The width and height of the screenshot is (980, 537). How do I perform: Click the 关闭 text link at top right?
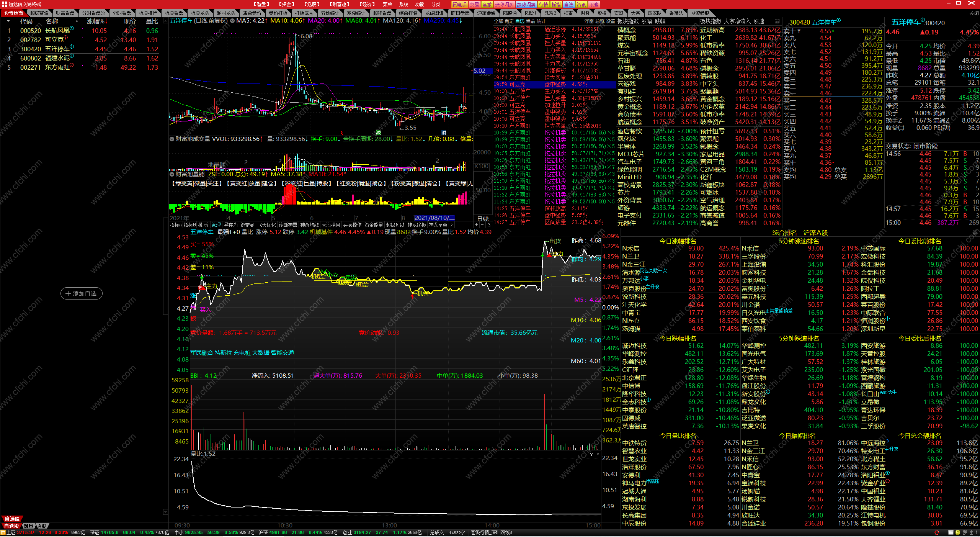974,13
